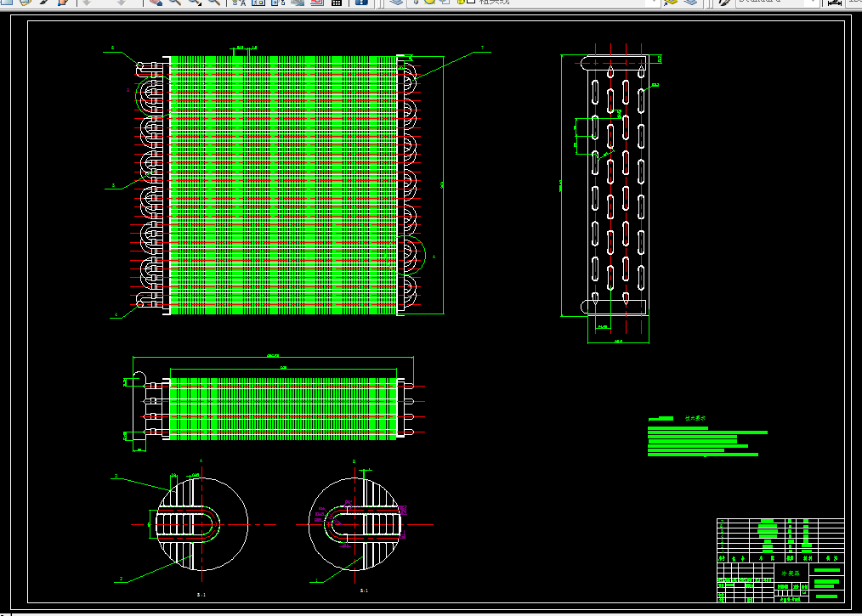Choose the Zoom Previous magnifier tool
Viewport: 862px width, 616px height.
[x=214, y=2]
